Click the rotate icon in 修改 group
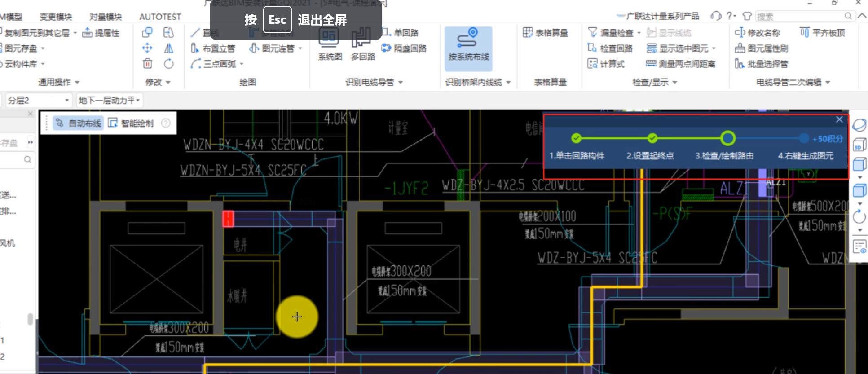This screenshot has width=868, height=374. tap(169, 64)
